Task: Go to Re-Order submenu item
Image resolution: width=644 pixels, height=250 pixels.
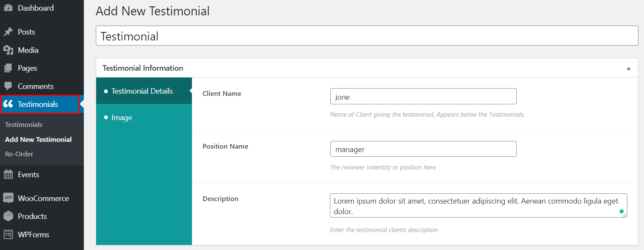Action: 19,154
